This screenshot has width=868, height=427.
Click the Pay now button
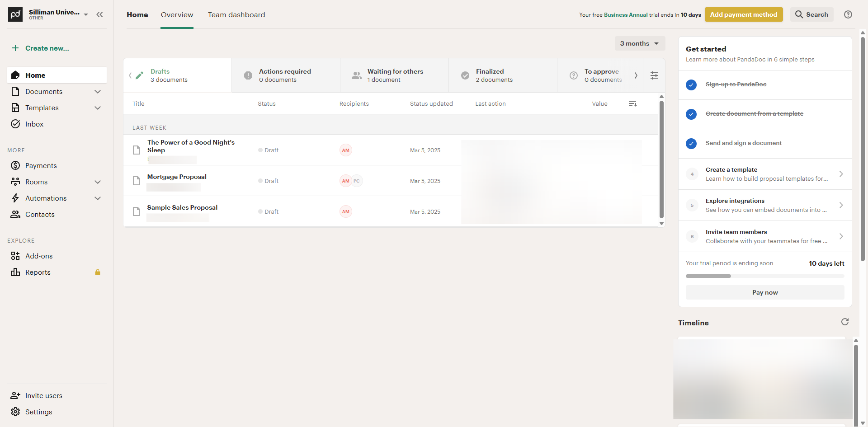click(764, 292)
